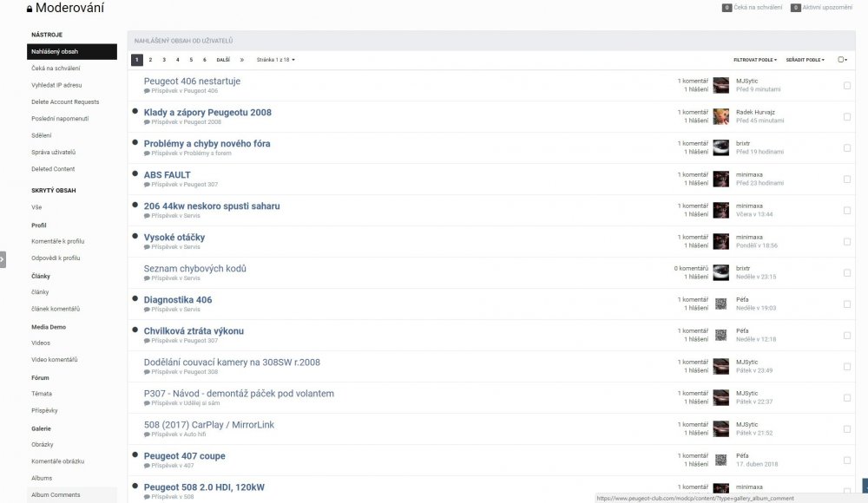Image resolution: width=868 pixels, height=503 pixels.
Task: Select checkbox for Problémy a chyby nového fóra
Action: pos(847,148)
